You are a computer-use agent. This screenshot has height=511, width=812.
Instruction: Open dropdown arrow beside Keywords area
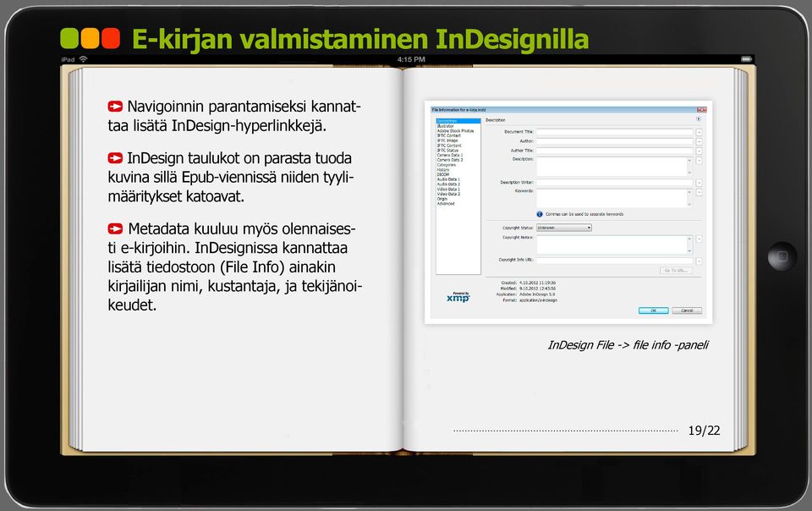coord(700,193)
